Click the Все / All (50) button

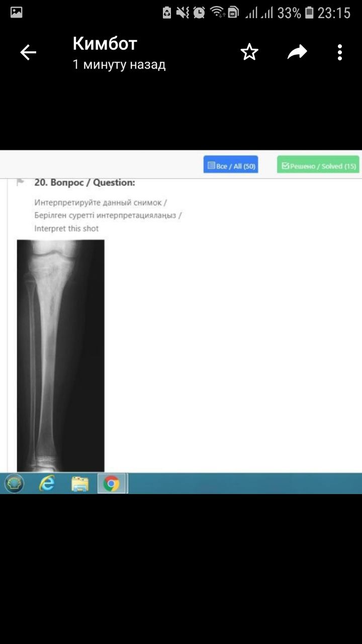tap(231, 165)
